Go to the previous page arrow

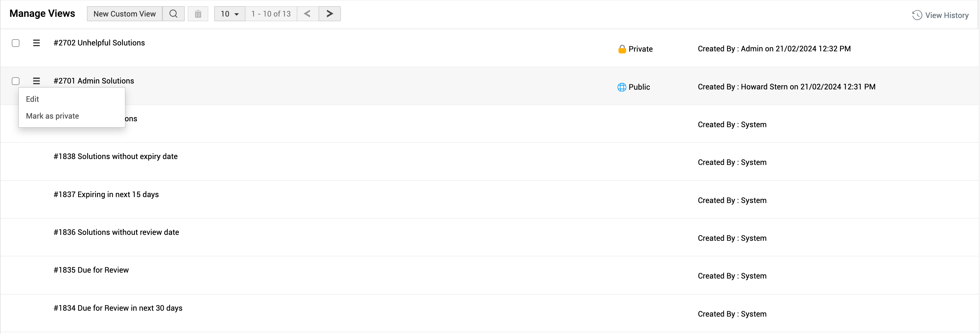(307, 14)
